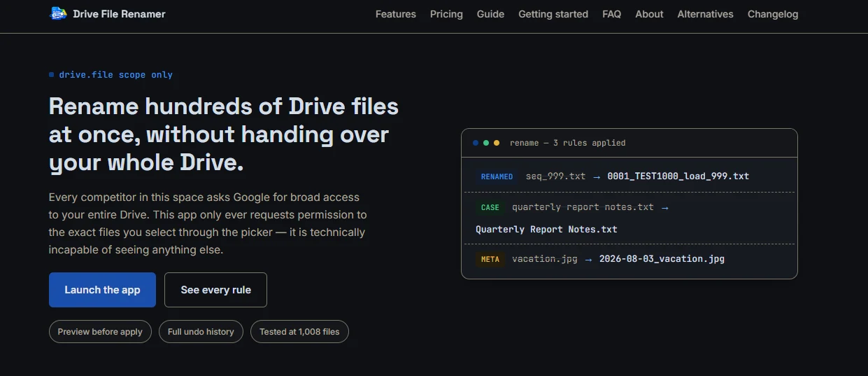
Task: Click the META badge
Action: (x=490, y=259)
